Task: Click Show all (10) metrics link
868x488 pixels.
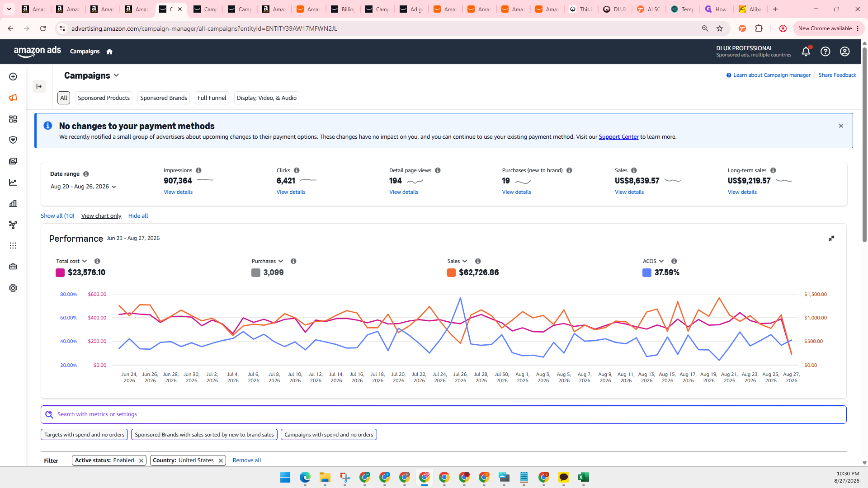Action: coord(57,216)
